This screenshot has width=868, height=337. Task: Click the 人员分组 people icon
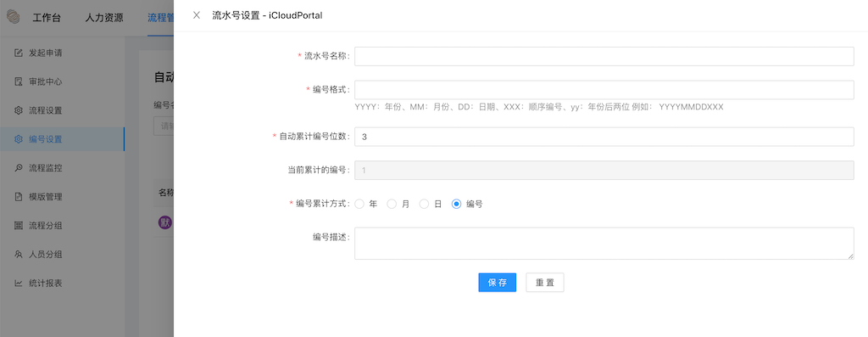click(x=19, y=255)
